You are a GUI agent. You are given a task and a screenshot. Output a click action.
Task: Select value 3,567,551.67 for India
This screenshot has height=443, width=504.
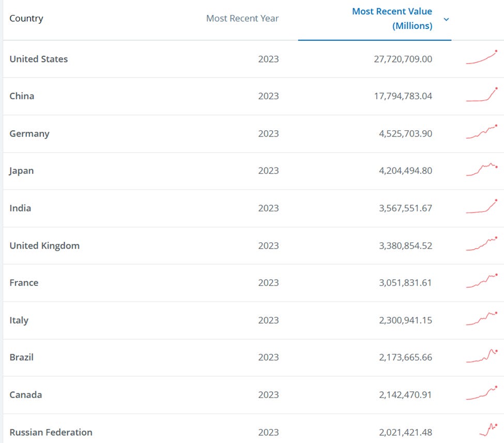(x=406, y=208)
